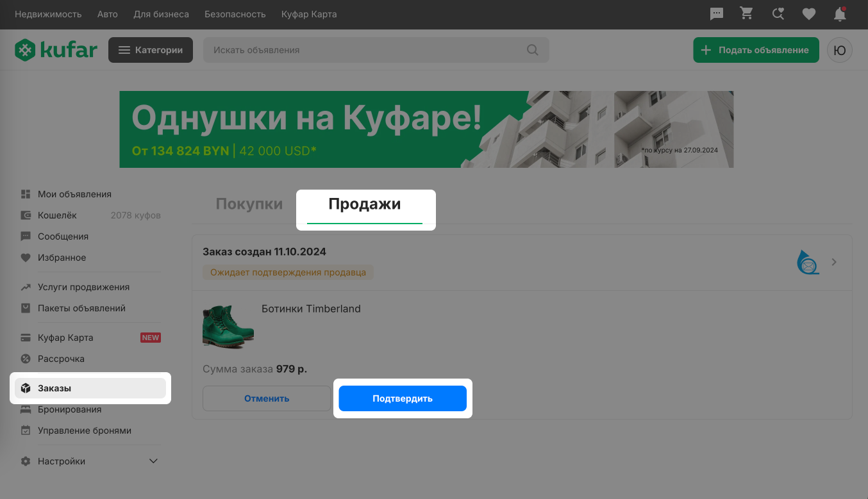This screenshot has height=499, width=868.
Task: Click the Отменить button
Action: (267, 398)
